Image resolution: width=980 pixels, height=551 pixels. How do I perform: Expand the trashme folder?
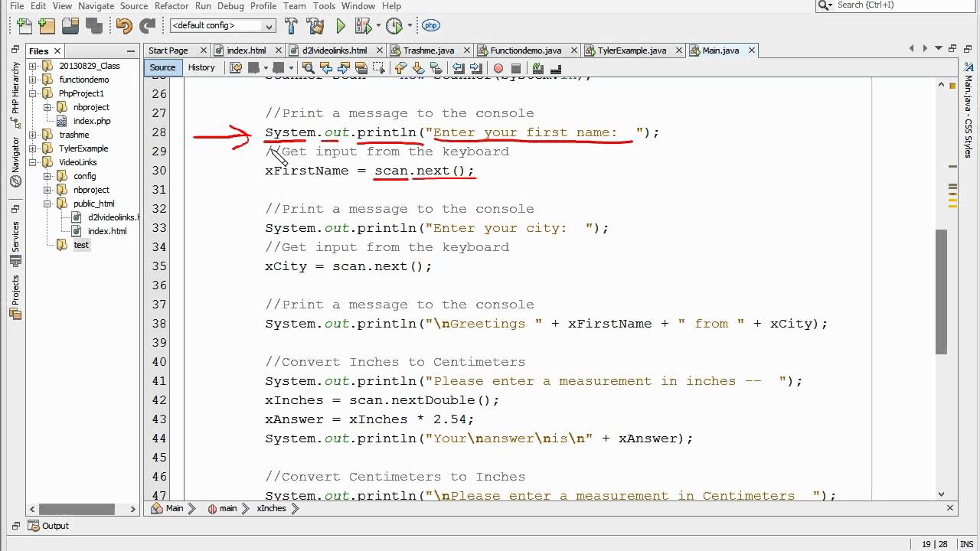(x=33, y=135)
